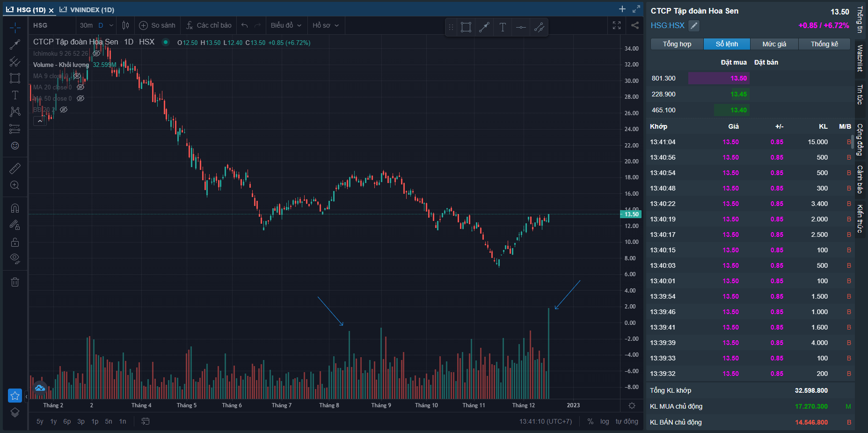
Task: Click the share chart icon
Action: pos(635,25)
